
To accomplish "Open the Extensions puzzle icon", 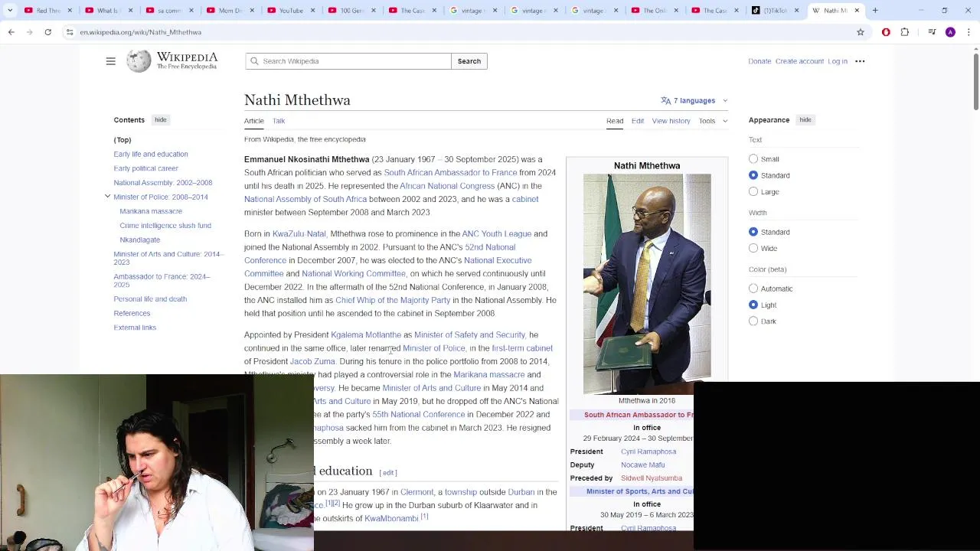I will click(x=905, y=32).
